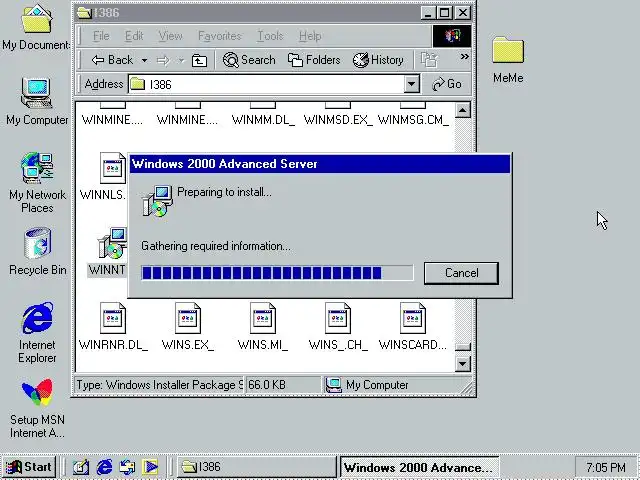This screenshot has width=640, height=480.
Task: Launch Internet Explorer from quick launch
Action: pos(104,467)
